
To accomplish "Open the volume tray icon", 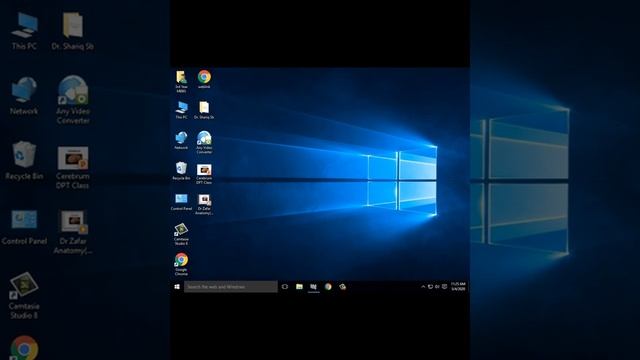I will click(437, 287).
